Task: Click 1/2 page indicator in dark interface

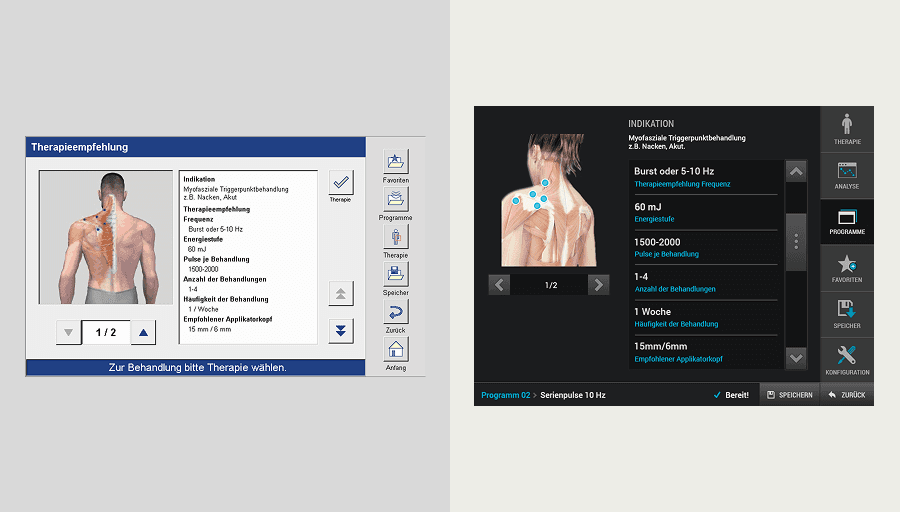Action: click(x=551, y=285)
